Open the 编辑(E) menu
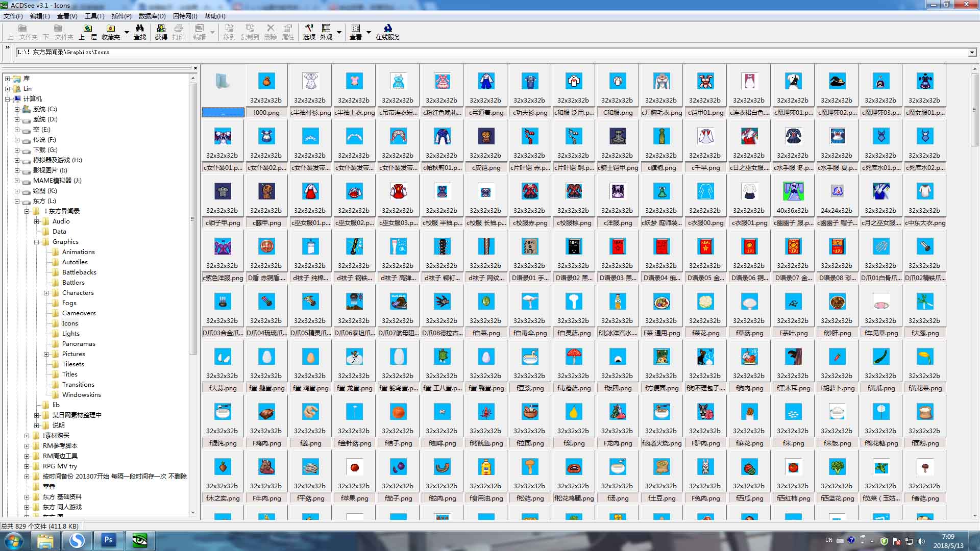Screen dimensions: 980x551 pos(40,16)
